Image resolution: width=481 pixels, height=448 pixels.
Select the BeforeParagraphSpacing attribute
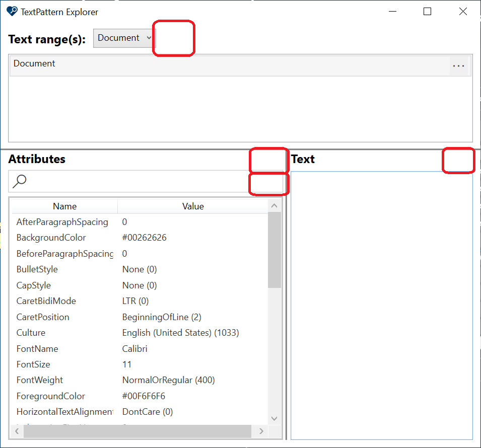point(65,254)
